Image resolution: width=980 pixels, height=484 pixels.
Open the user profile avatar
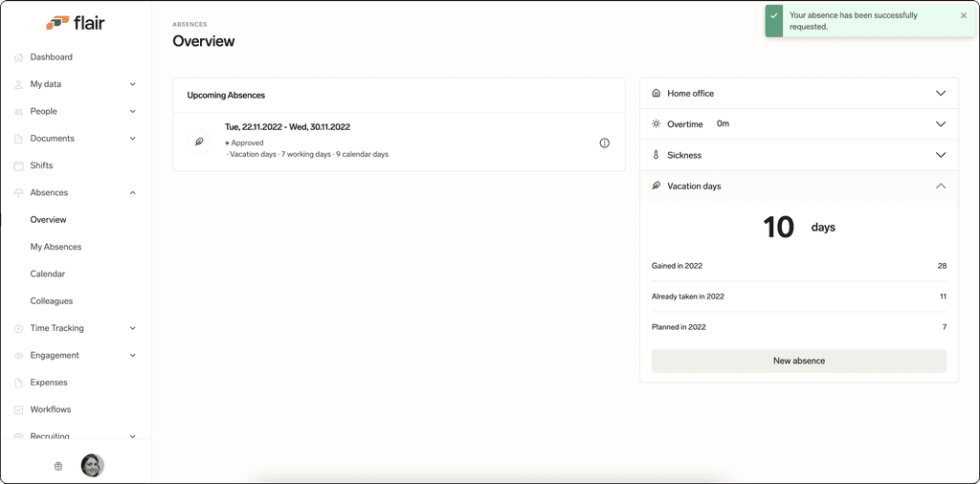[93, 465]
